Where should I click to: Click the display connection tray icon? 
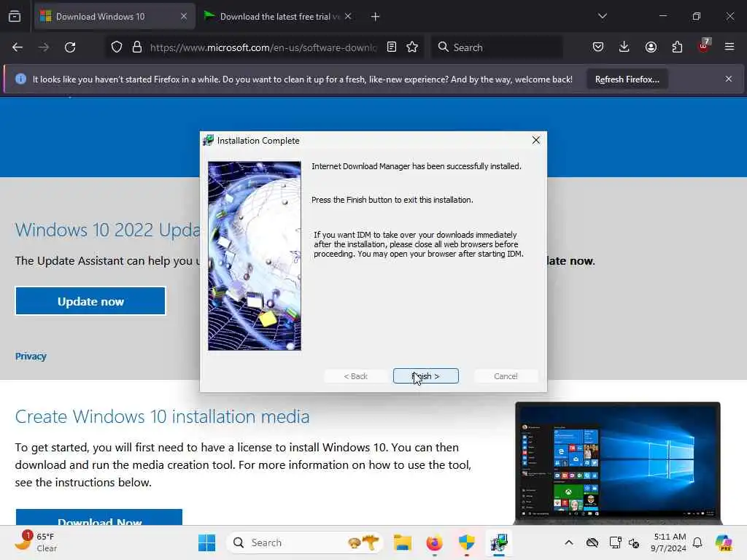click(x=615, y=542)
